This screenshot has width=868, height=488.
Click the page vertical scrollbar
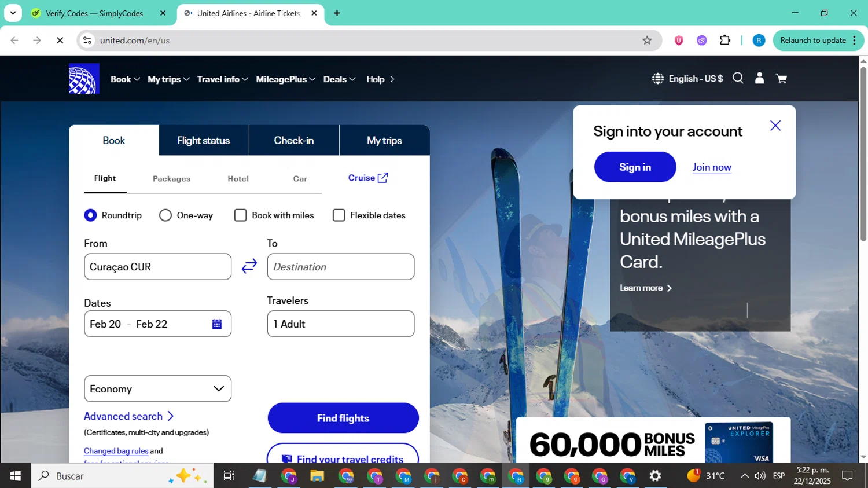[x=863, y=154]
